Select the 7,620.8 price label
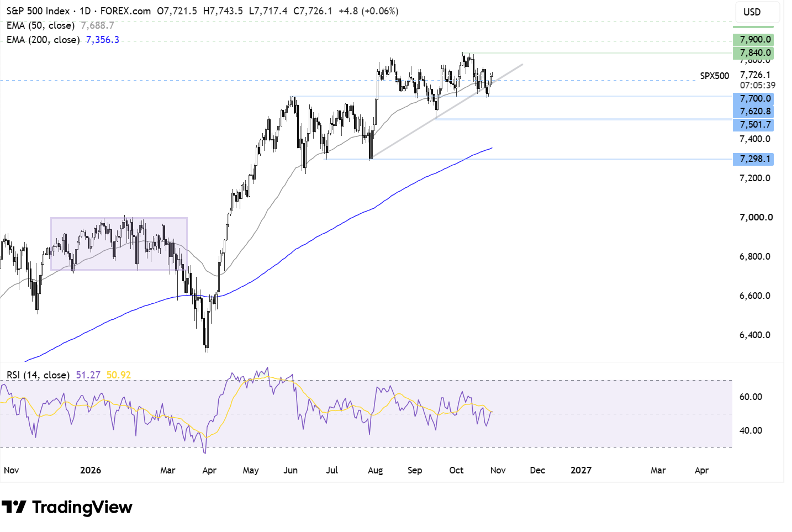This screenshot has height=532, width=792. [753, 111]
